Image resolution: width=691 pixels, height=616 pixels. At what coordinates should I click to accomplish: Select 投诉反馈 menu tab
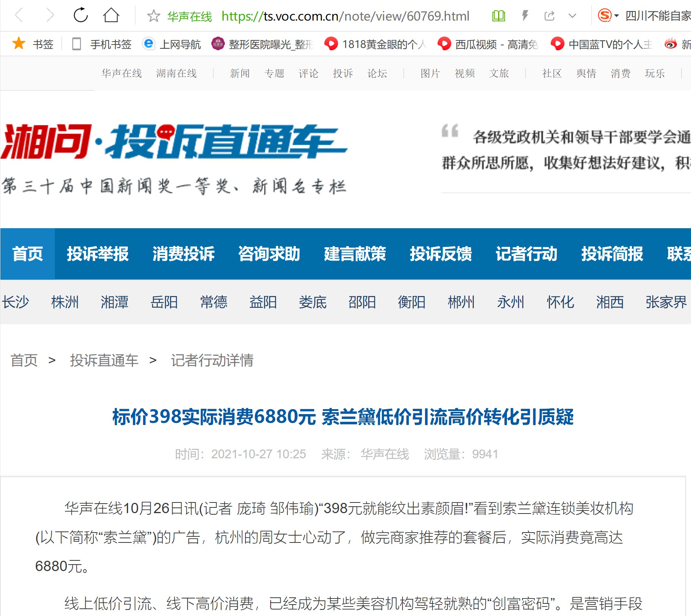pos(441,254)
